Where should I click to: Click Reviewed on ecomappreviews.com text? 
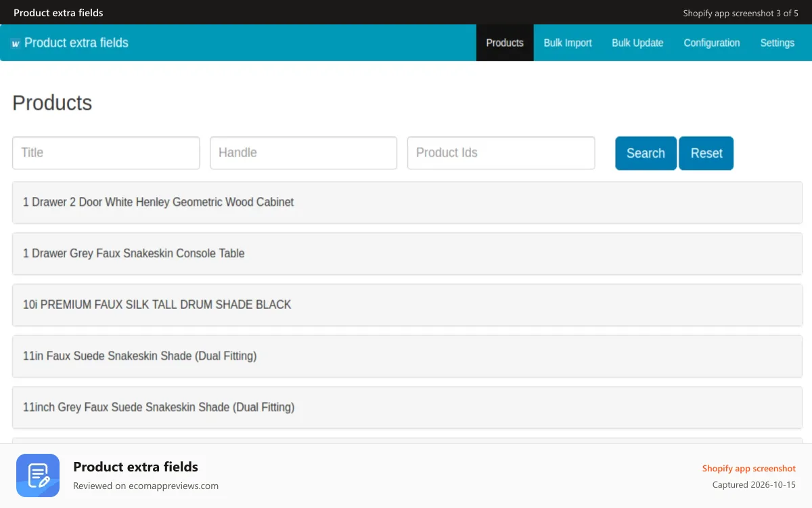pyautogui.click(x=145, y=486)
